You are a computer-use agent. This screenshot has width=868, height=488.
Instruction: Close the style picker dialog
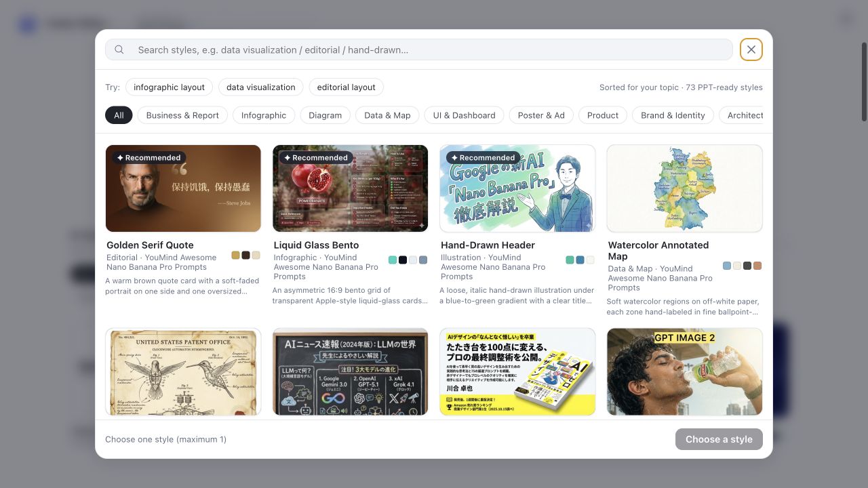751,49
